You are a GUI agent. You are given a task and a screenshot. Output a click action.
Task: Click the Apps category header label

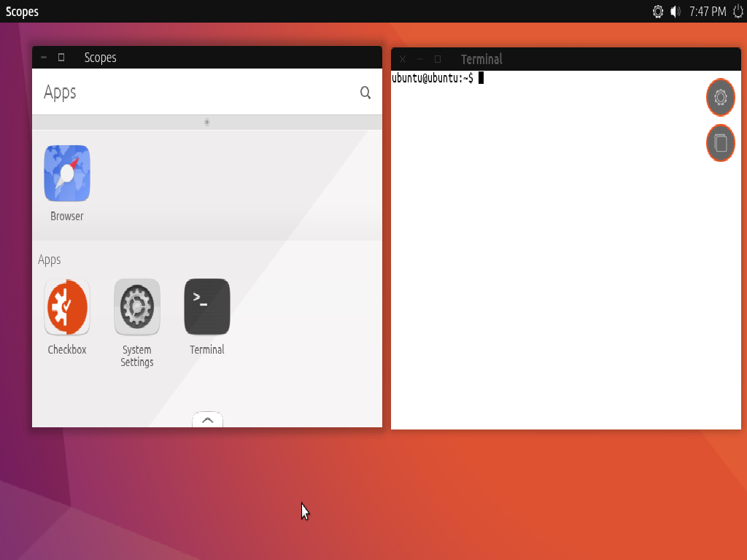(50, 260)
